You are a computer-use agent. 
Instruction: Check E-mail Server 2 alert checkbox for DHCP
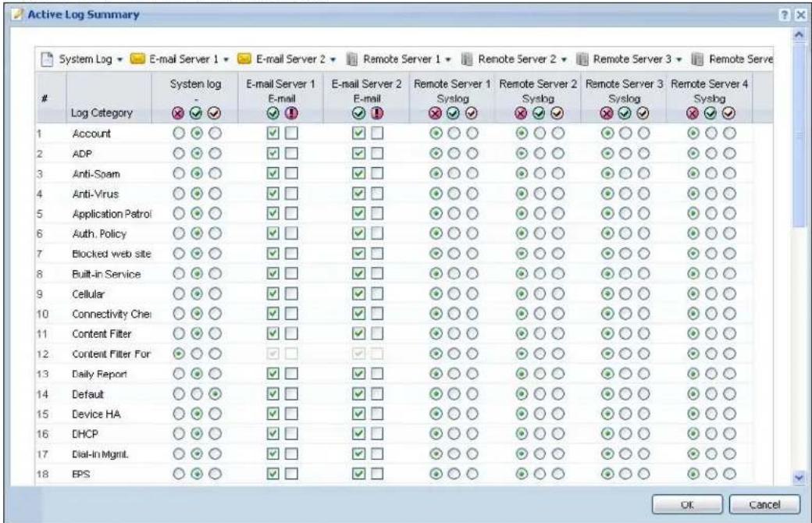coord(378,433)
